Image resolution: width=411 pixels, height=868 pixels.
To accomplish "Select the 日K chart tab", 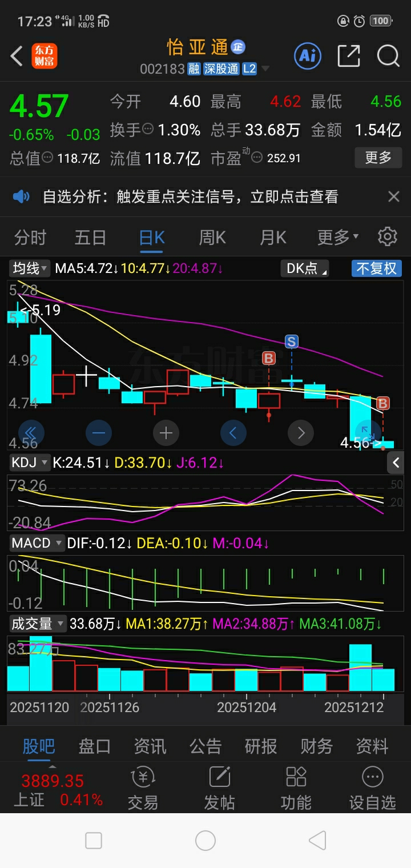I will tap(152, 237).
